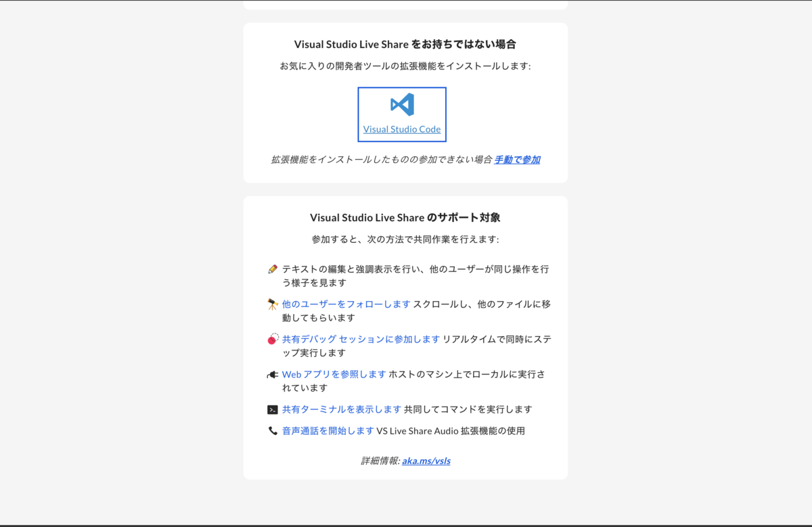Click the plug icon beside Web アプリ

(273, 374)
